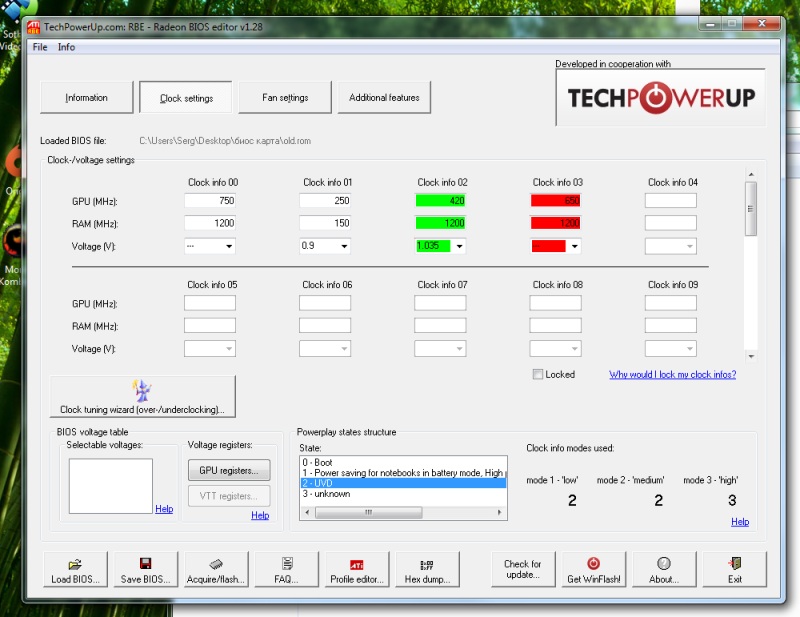The image size is (800, 617).
Task: Open the Info menu
Action: pyautogui.click(x=66, y=47)
